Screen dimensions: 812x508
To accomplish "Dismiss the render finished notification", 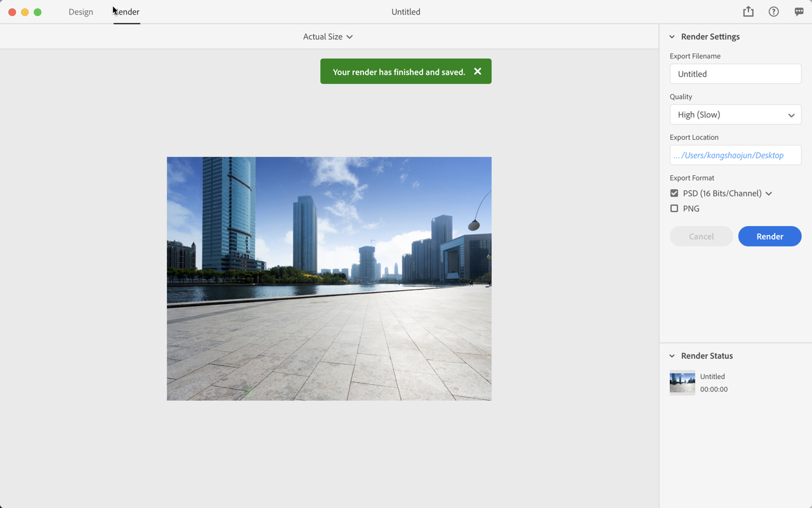I will pos(478,71).
